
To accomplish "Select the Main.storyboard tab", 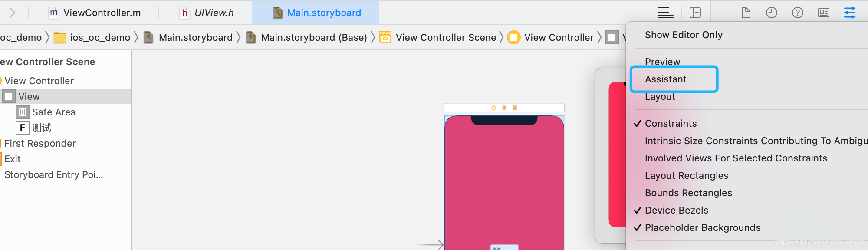I will (316, 13).
